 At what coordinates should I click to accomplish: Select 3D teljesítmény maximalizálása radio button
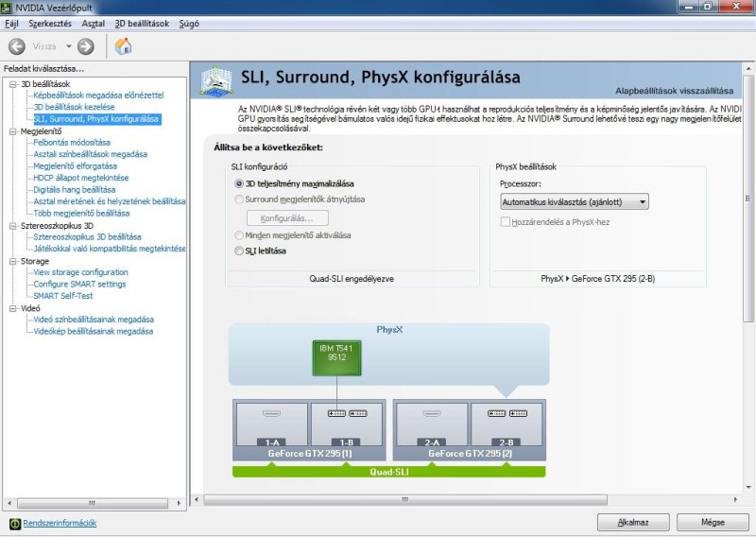(x=239, y=183)
